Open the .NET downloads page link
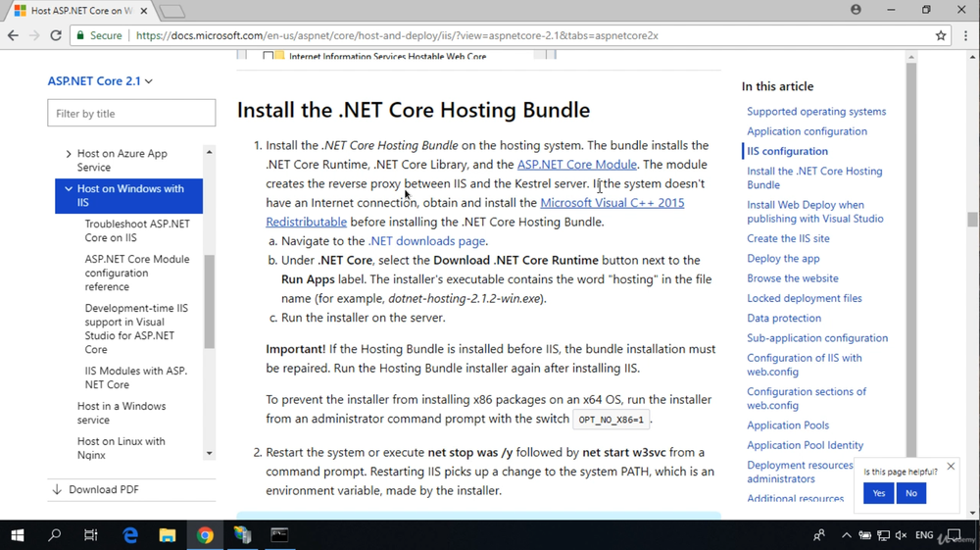 coord(427,241)
